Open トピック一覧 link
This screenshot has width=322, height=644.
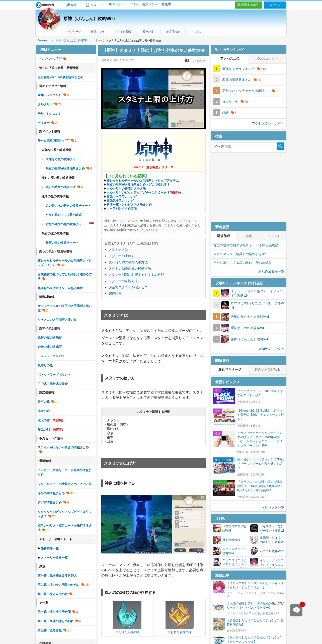pos(273,508)
